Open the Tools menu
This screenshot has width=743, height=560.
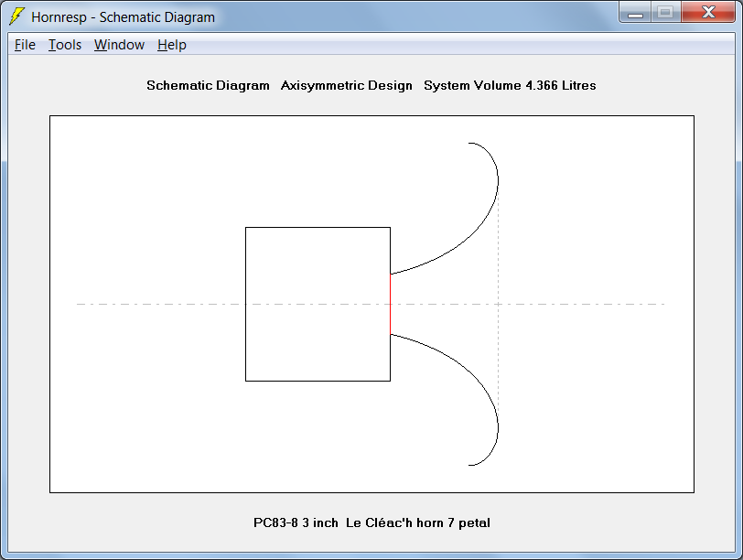click(x=65, y=45)
